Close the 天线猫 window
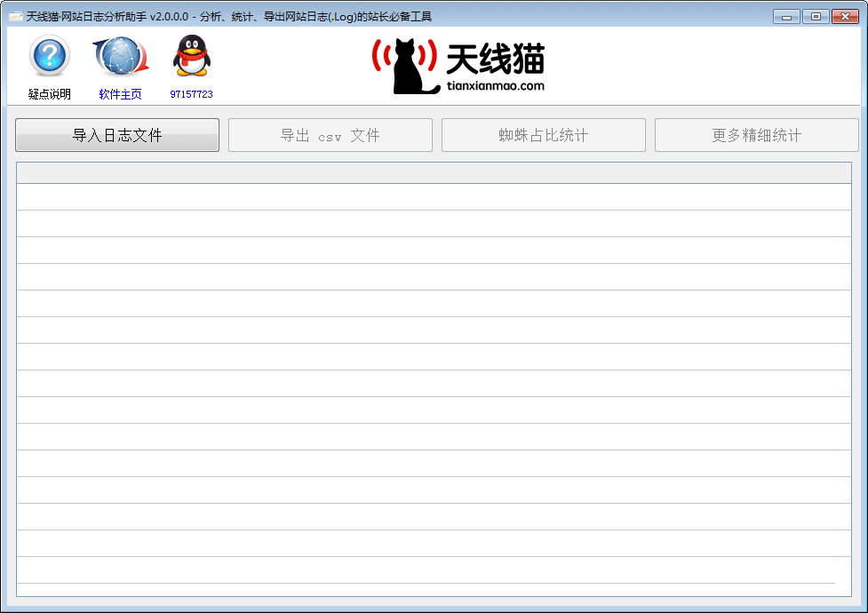The height and width of the screenshot is (613, 868). [x=845, y=17]
